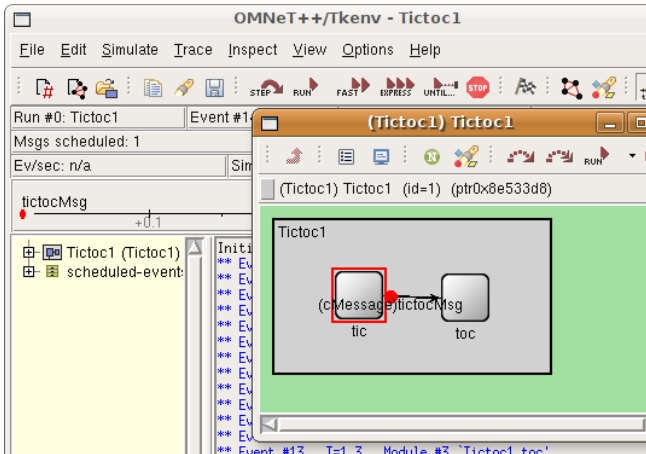Viewport: 646px width, 454px height.
Task: Expand the scheduled-events tree node
Action: tap(28, 271)
